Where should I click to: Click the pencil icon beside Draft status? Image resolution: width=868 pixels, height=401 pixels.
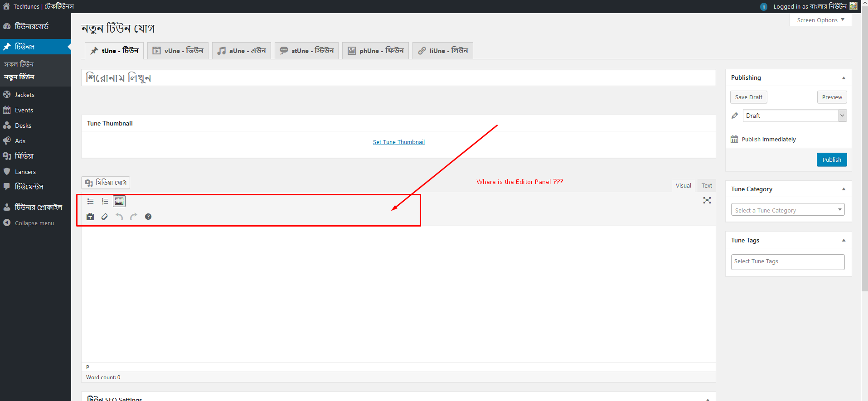pyautogui.click(x=735, y=116)
